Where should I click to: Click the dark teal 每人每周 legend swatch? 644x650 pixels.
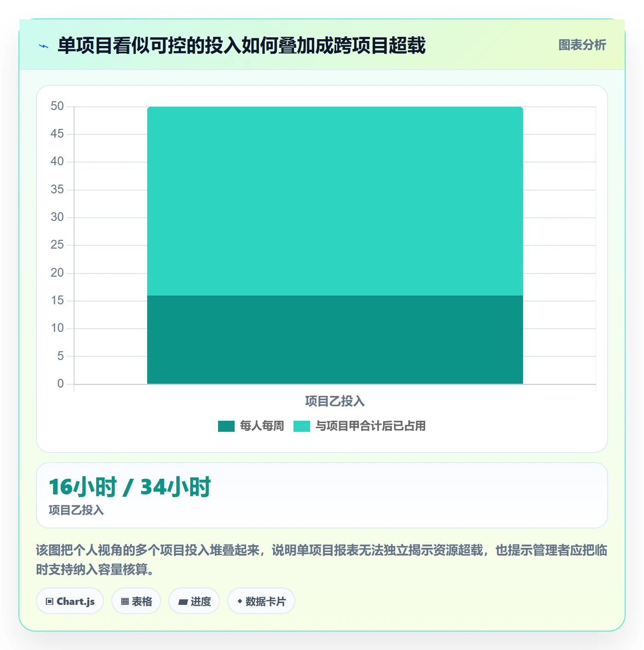(226, 426)
